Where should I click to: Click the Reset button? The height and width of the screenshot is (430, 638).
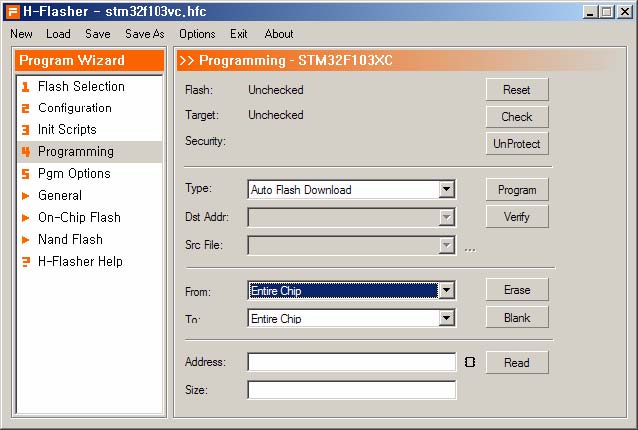[517, 89]
